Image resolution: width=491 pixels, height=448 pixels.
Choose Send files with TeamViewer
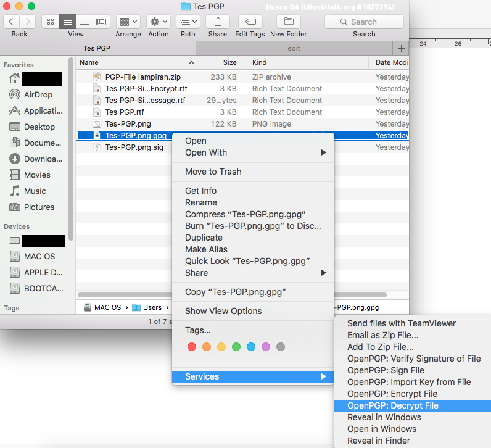tap(413, 323)
